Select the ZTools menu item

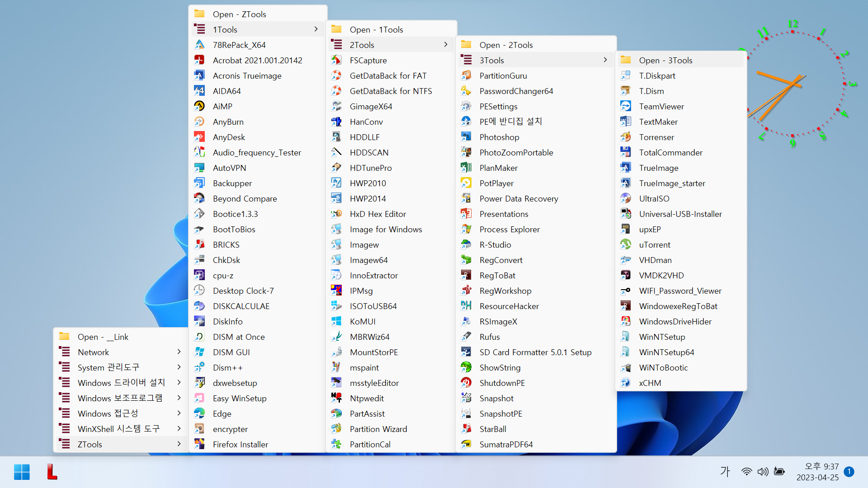click(x=121, y=444)
